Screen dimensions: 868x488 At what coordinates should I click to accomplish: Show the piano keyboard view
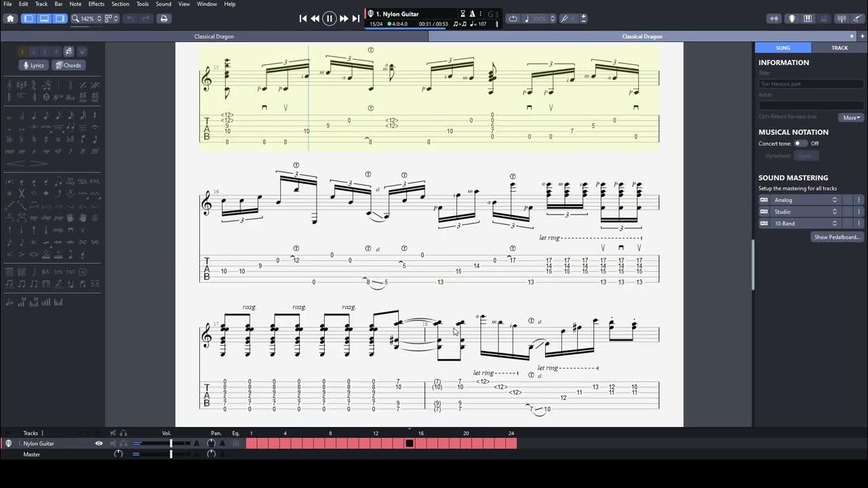[x=808, y=18]
